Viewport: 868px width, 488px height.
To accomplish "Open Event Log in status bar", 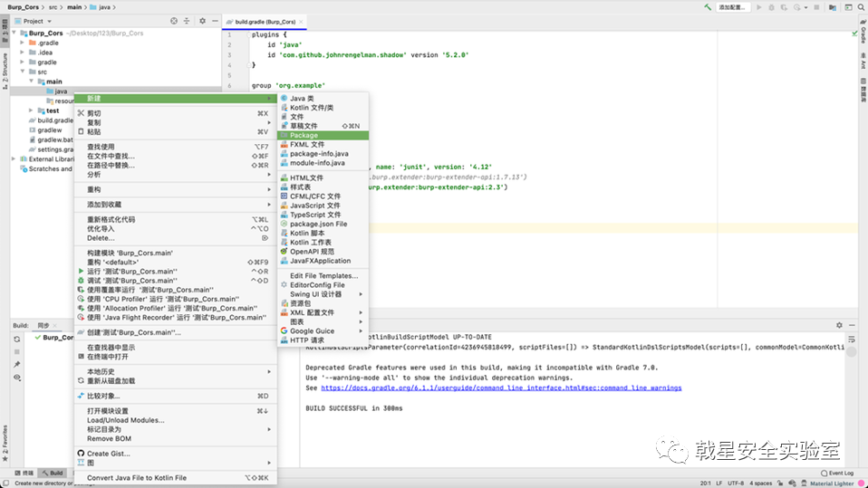I will pos(835,473).
